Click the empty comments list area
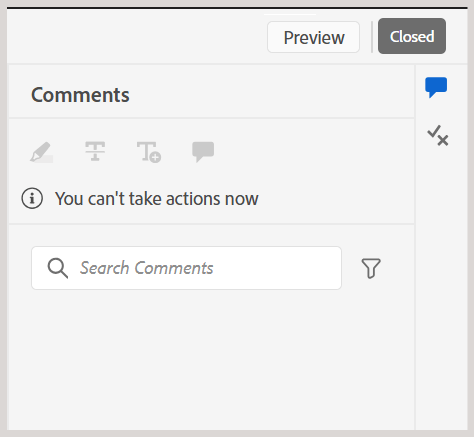Viewport: 474px width, 437px height. pyautogui.click(x=211, y=360)
